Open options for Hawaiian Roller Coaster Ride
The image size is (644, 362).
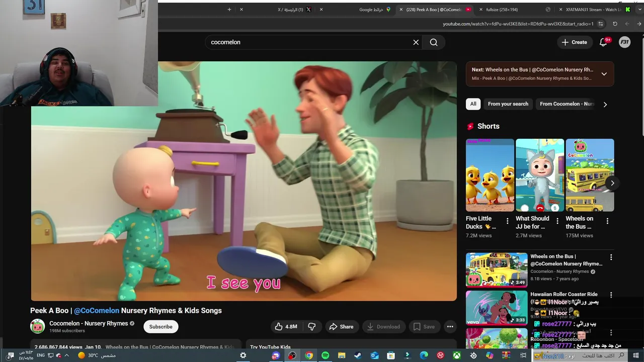point(611,295)
